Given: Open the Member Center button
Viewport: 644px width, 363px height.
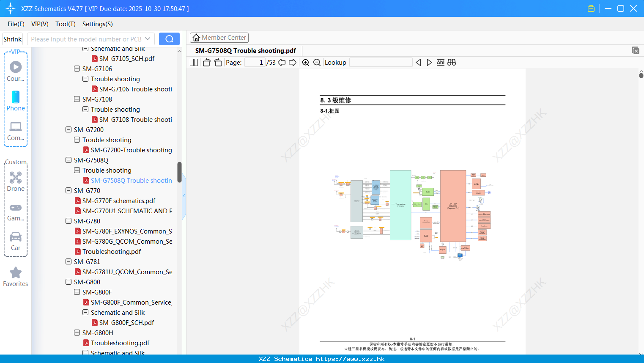Looking at the screenshot, I should click(x=219, y=38).
